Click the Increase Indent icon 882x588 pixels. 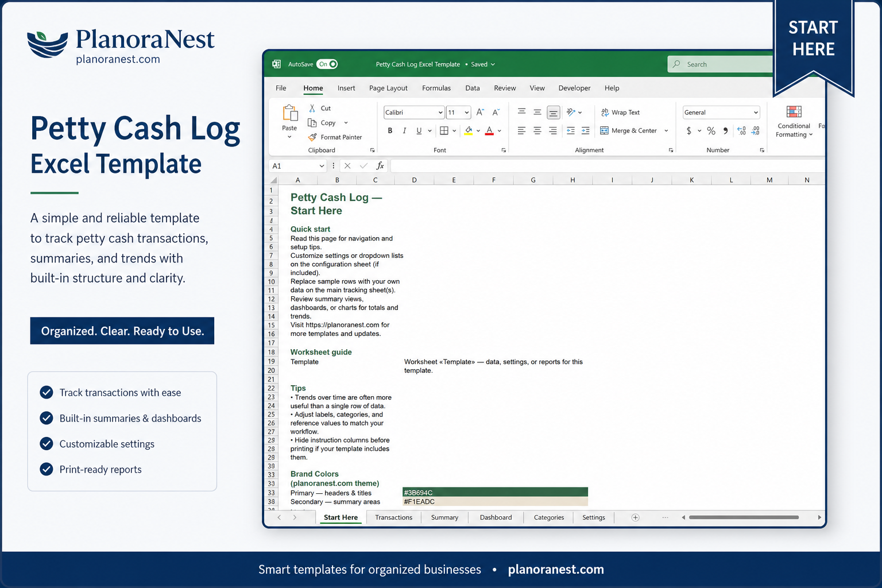pyautogui.click(x=586, y=131)
